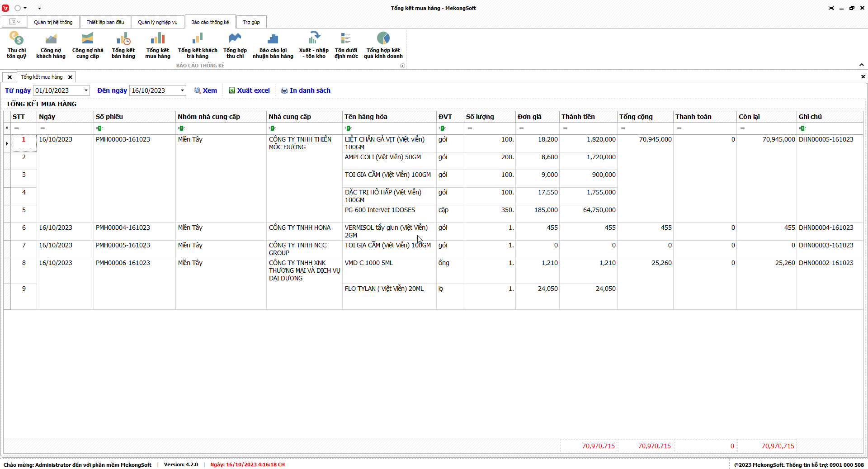Open Công nợ khách hàng report
Viewport: 868px width, 469px height.
(51, 45)
